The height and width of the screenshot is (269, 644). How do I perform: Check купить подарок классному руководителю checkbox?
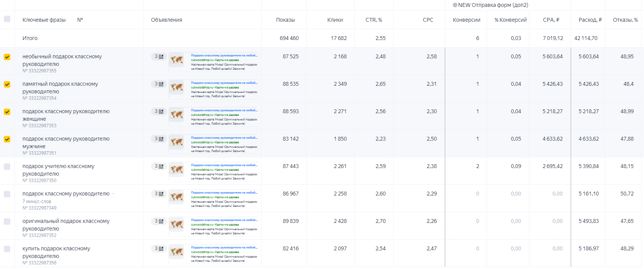(7, 249)
